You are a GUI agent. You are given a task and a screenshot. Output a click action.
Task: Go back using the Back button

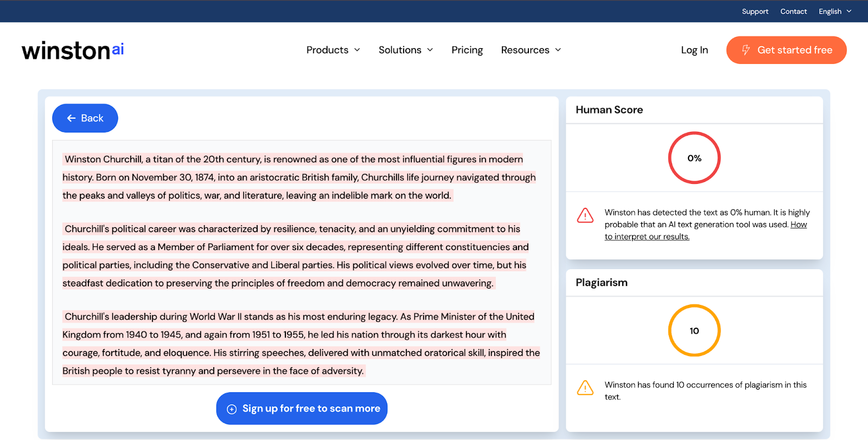85,118
